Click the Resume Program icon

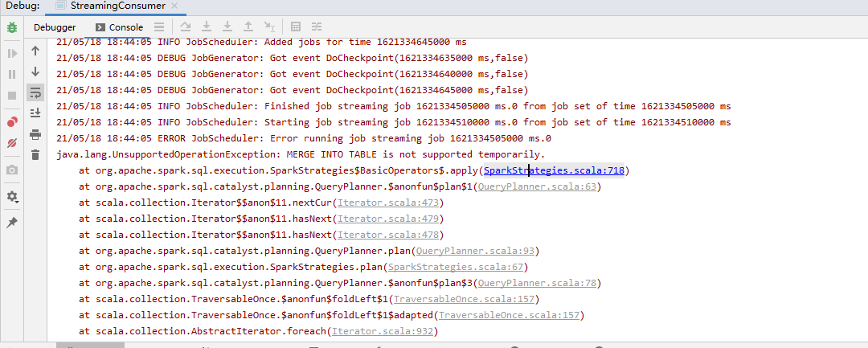[x=12, y=53]
